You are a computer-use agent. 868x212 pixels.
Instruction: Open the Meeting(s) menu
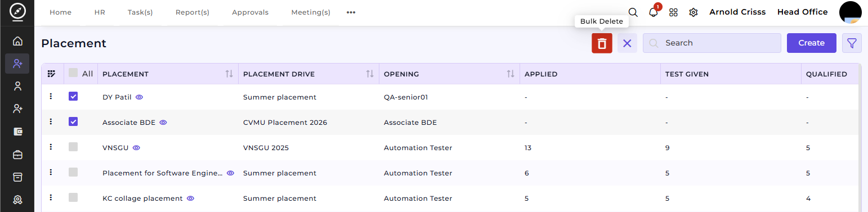(311, 12)
